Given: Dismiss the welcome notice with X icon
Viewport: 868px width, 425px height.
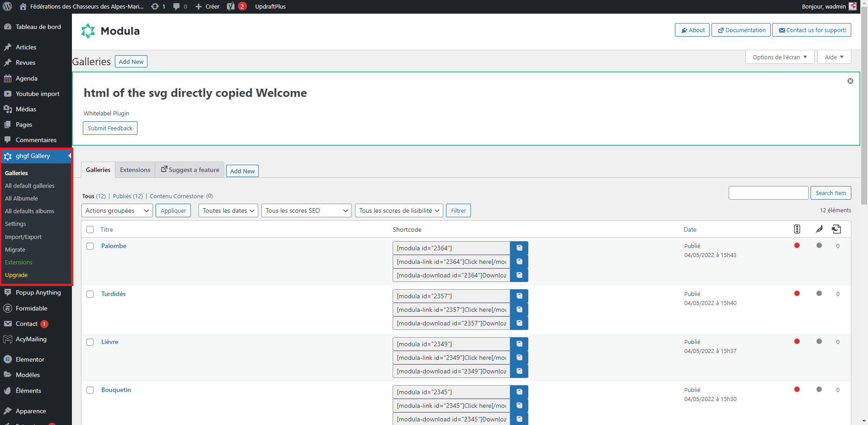Looking at the screenshot, I should coord(850,81).
